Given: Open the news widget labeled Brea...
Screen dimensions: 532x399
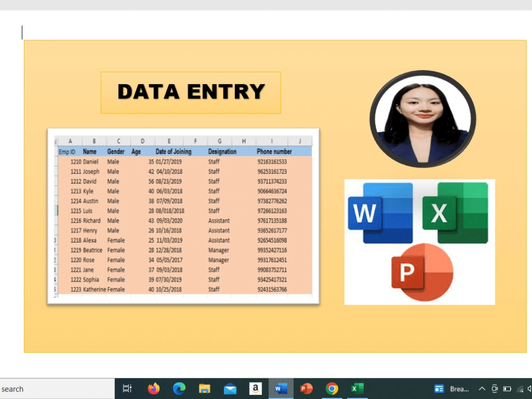Looking at the screenshot, I should 452,389.
